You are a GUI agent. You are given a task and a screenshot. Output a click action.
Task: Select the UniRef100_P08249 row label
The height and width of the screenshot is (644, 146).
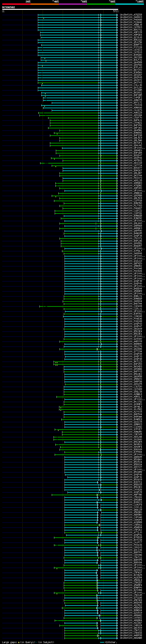point(131,321)
